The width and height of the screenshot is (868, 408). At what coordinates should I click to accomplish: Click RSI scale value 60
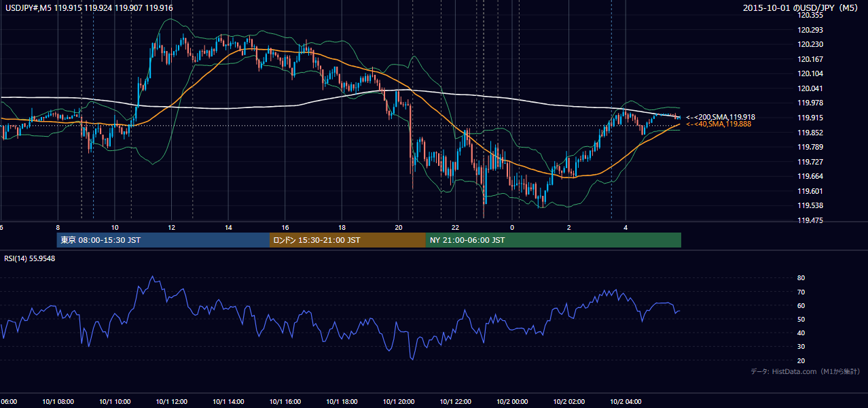tap(801, 305)
